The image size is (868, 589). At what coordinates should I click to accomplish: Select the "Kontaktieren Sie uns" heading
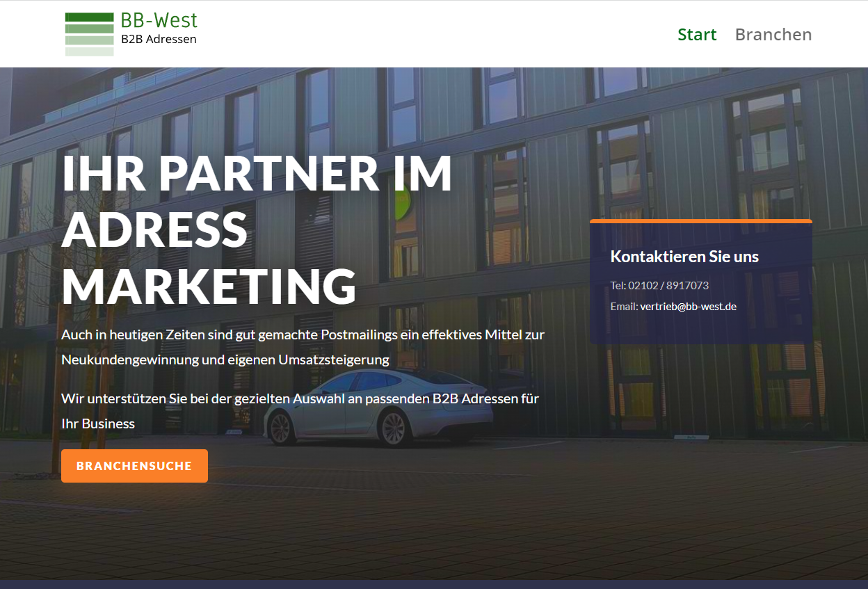pos(684,257)
